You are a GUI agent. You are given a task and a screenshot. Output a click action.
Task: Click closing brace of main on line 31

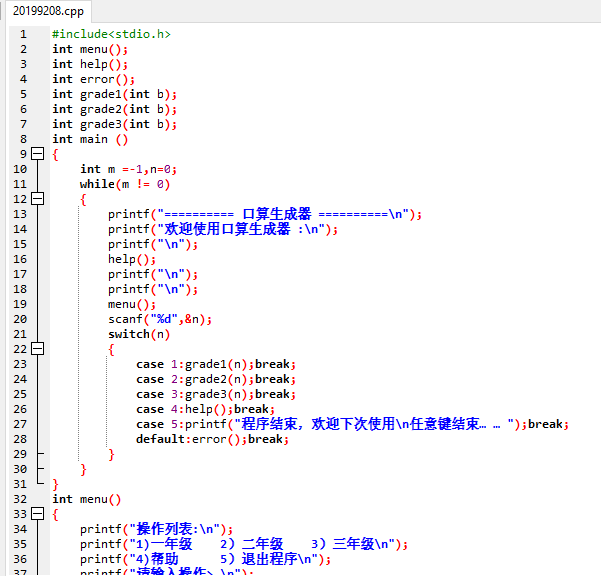pos(55,484)
